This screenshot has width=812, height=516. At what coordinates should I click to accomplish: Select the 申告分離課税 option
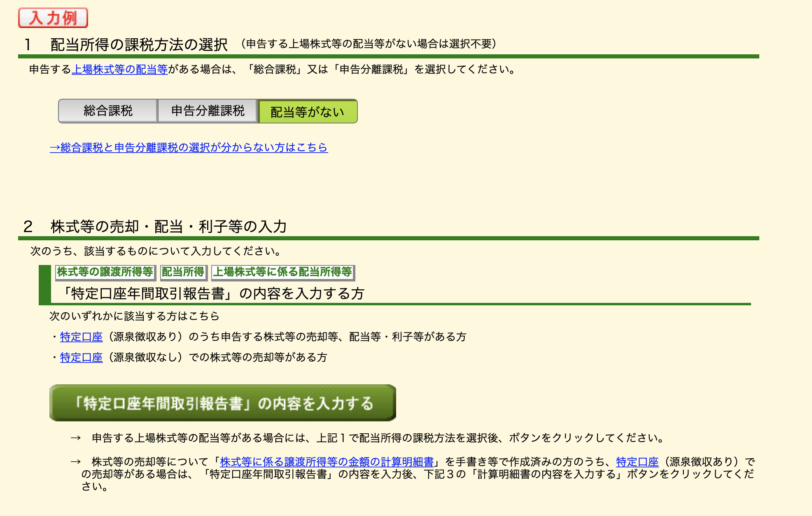tap(208, 111)
